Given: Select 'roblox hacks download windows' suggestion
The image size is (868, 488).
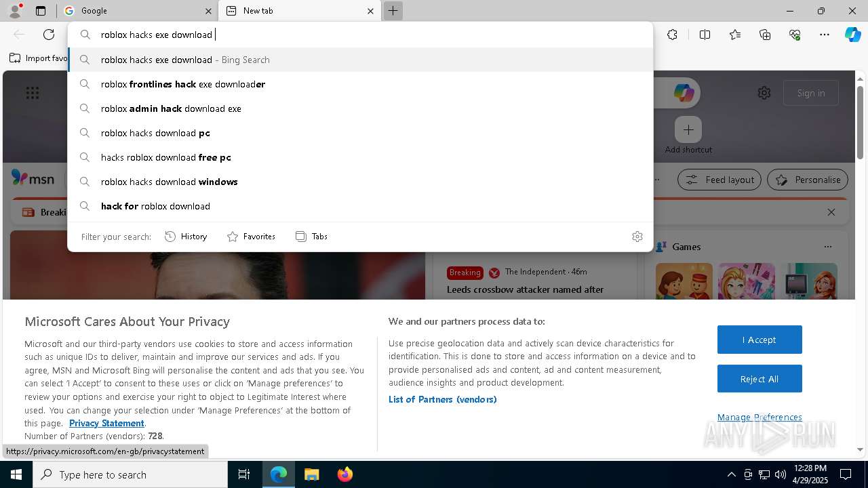Looking at the screenshot, I should coord(360,182).
